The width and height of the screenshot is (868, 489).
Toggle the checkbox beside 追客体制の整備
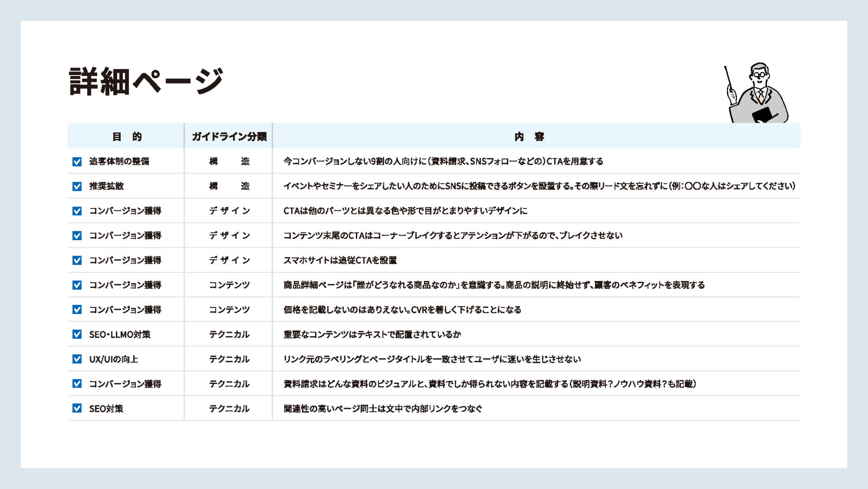pos(77,161)
